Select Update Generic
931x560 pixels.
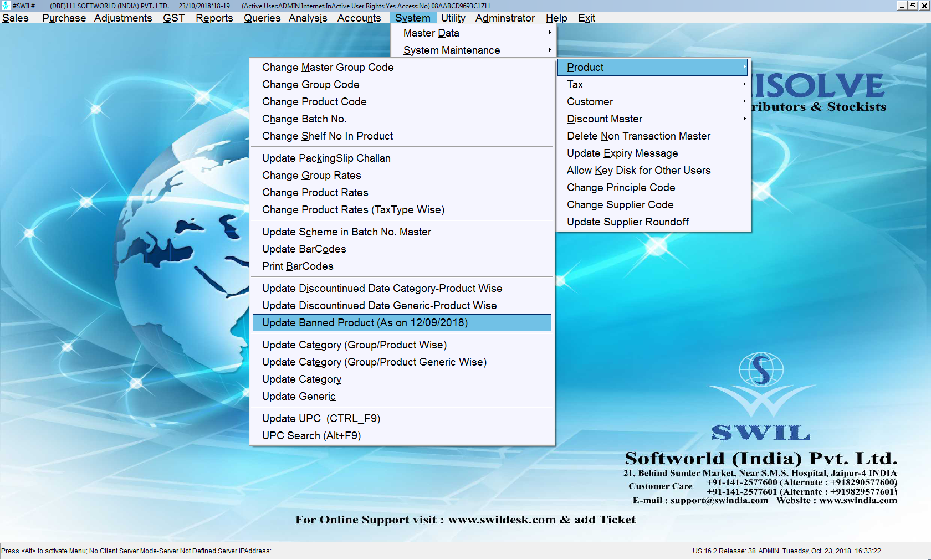[x=402, y=396]
